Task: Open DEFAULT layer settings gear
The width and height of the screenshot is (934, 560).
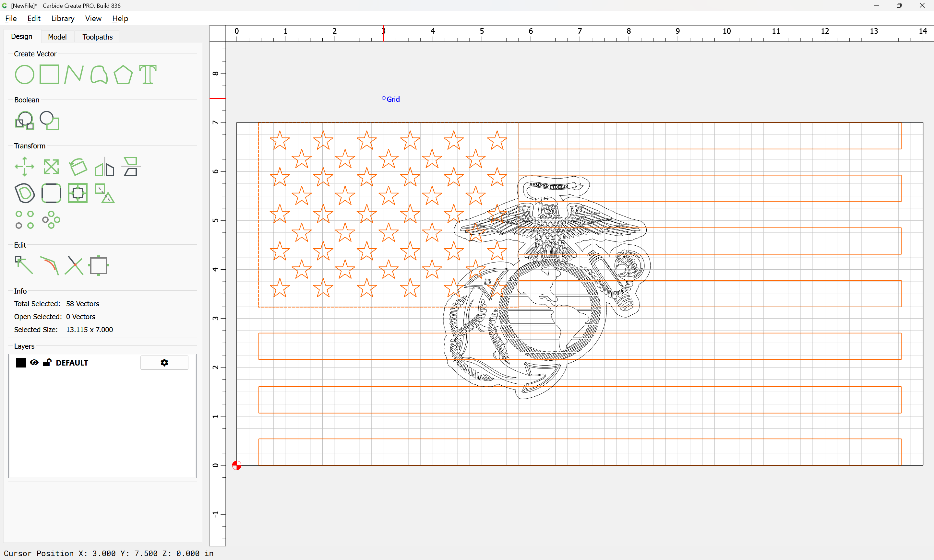Action: tap(164, 363)
